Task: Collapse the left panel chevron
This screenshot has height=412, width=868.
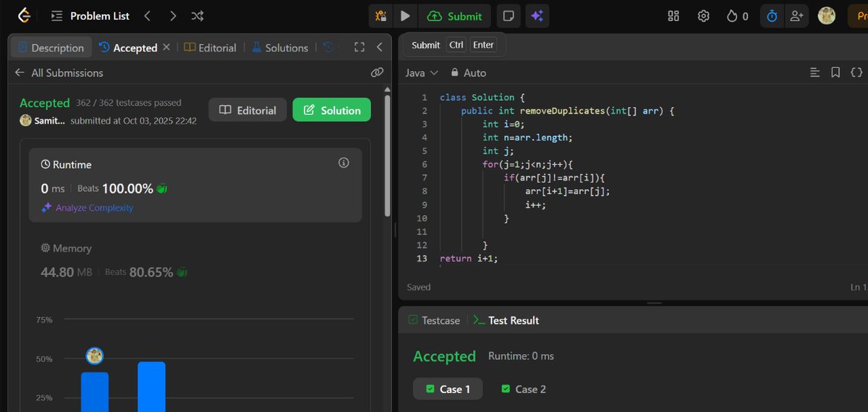Action: point(380,47)
